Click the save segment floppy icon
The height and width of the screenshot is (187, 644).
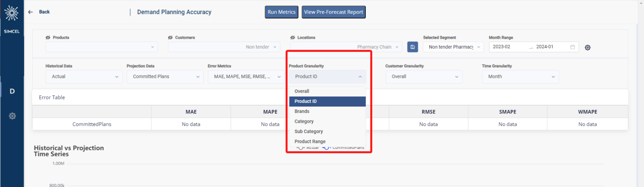413,47
